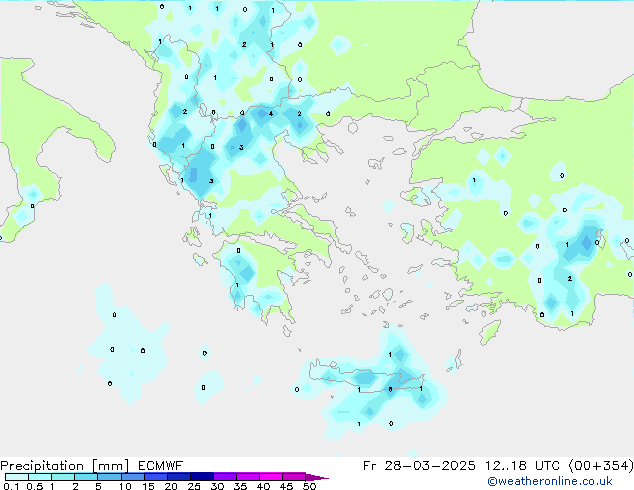Viewport: 634px width, 490px height.
Task: Choose the 40–45 mm magenta legend swatch
Action: pyautogui.click(x=271, y=477)
